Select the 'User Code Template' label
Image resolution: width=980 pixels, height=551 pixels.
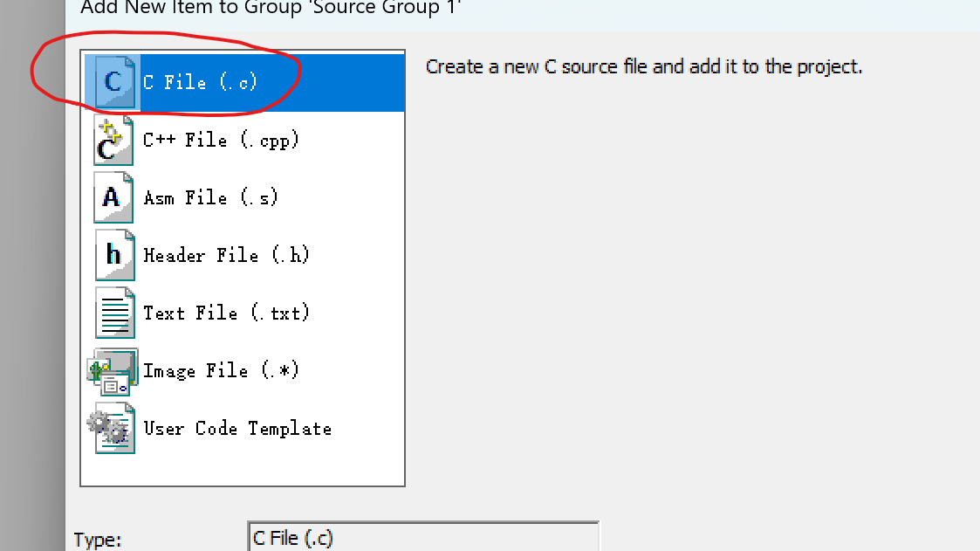pos(237,429)
